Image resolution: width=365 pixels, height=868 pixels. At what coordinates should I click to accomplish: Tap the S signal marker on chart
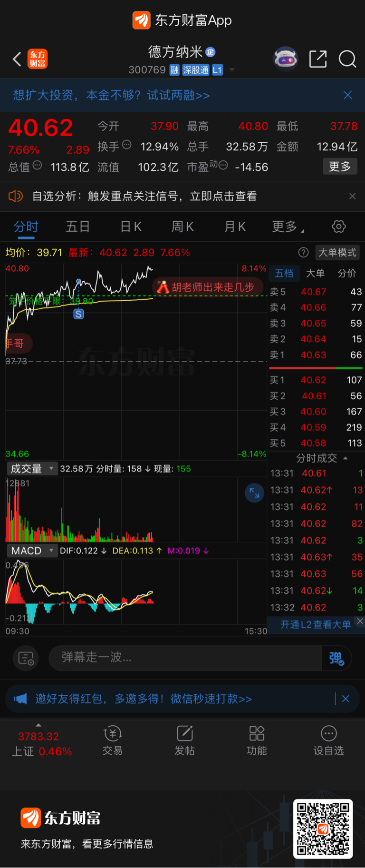click(78, 314)
